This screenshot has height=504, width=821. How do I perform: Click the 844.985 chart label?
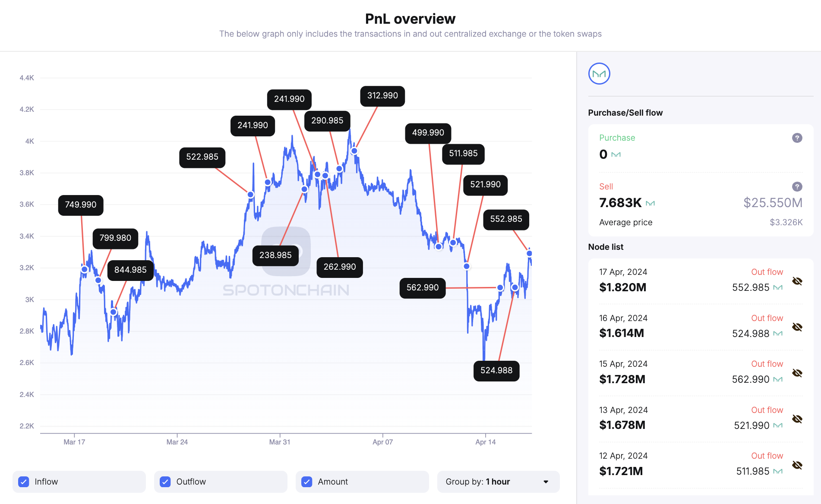(x=130, y=270)
